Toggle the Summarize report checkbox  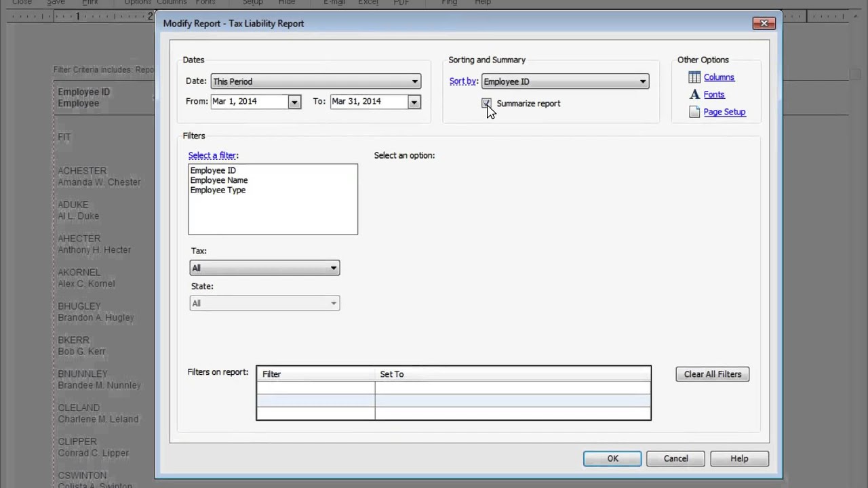click(x=486, y=103)
